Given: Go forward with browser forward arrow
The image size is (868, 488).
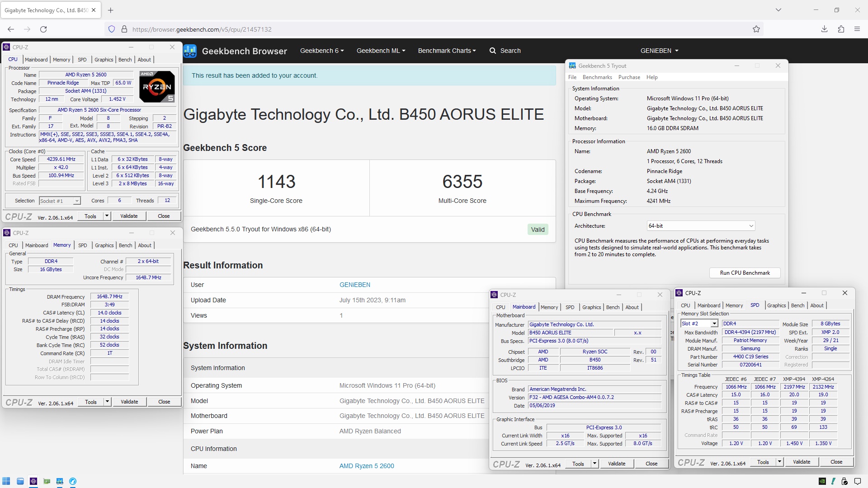Looking at the screenshot, I should (27, 29).
